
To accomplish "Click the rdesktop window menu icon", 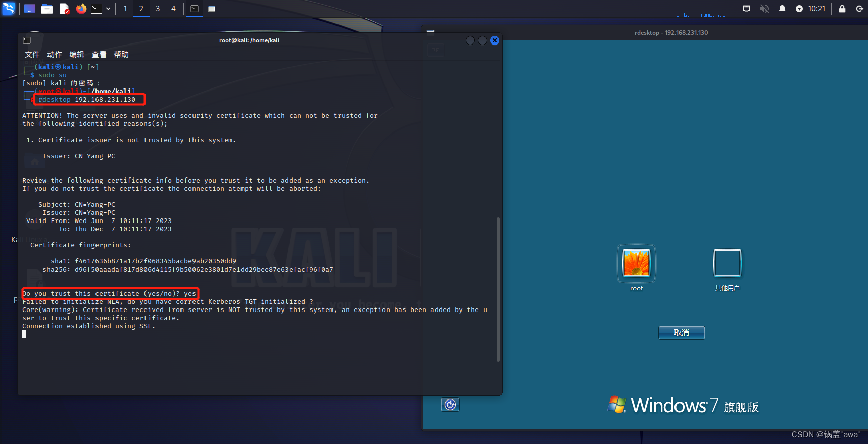I will click(x=430, y=32).
